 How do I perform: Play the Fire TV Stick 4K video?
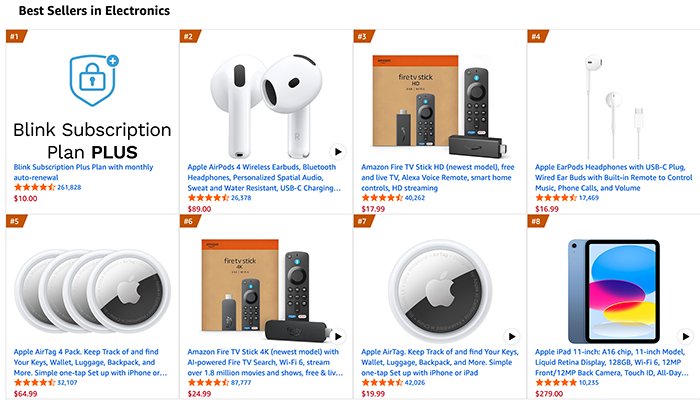338,337
